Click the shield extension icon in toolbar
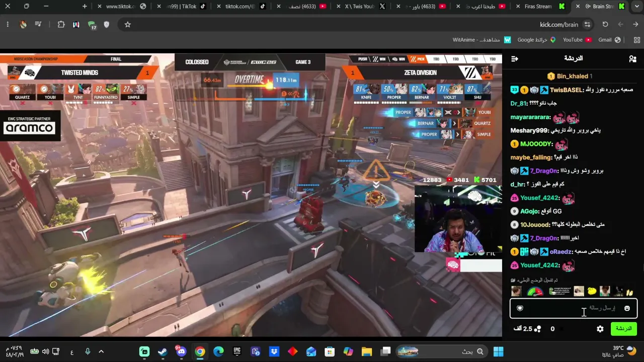 click(106, 25)
